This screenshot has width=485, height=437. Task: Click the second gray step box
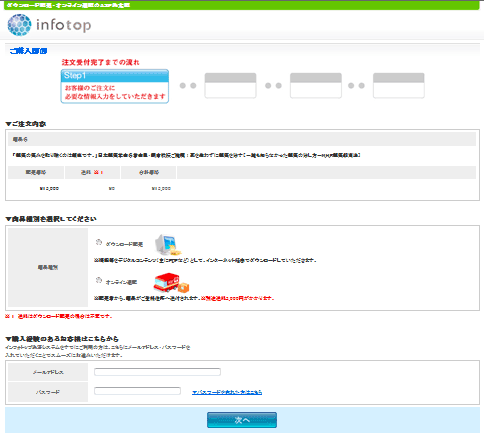click(x=230, y=86)
